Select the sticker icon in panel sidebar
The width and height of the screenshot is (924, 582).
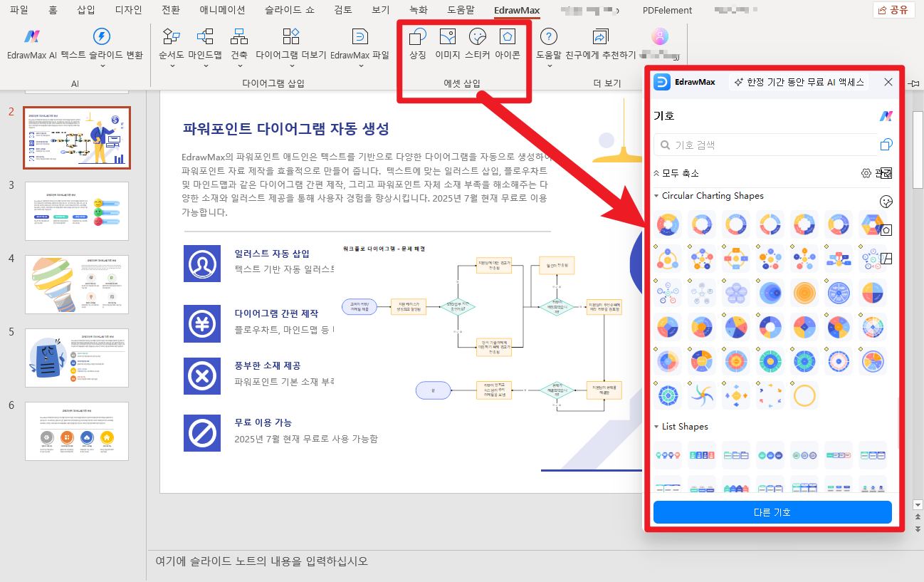(x=886, y=202)
